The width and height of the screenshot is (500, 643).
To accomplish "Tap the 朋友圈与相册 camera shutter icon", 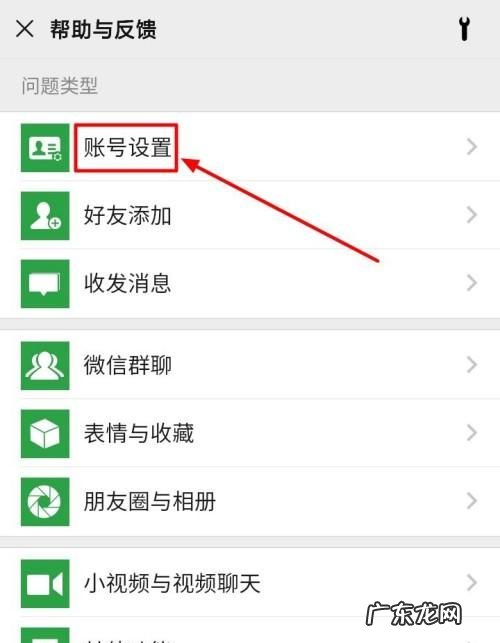I will click(45, 502).
